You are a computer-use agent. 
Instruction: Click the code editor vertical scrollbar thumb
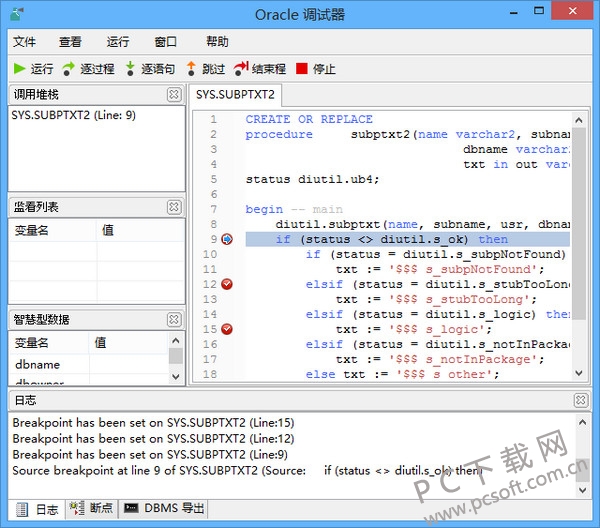coord(579,224)
